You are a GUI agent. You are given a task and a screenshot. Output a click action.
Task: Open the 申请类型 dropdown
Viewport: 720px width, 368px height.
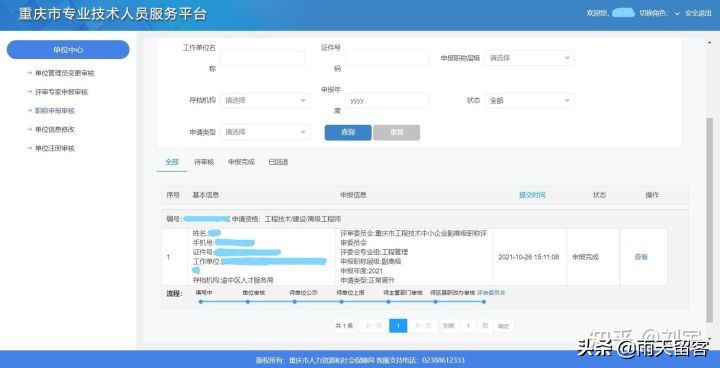coord(265,132)
